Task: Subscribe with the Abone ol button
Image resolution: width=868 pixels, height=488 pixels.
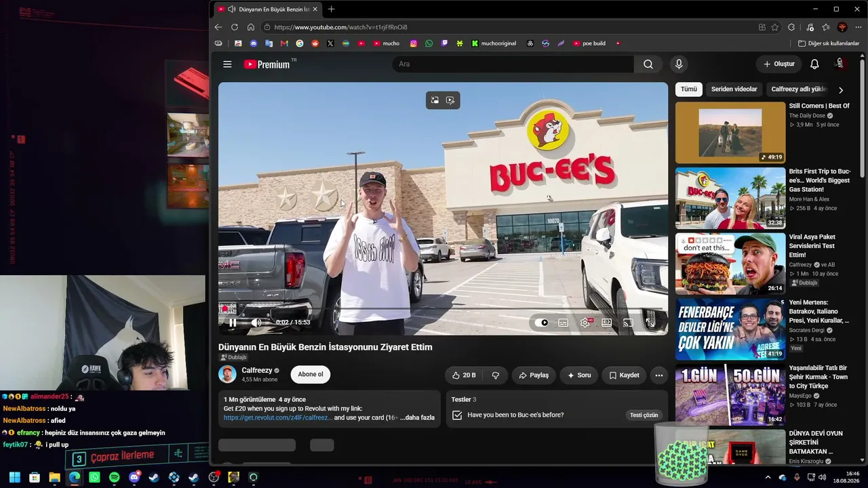Action: click(311, 375)
